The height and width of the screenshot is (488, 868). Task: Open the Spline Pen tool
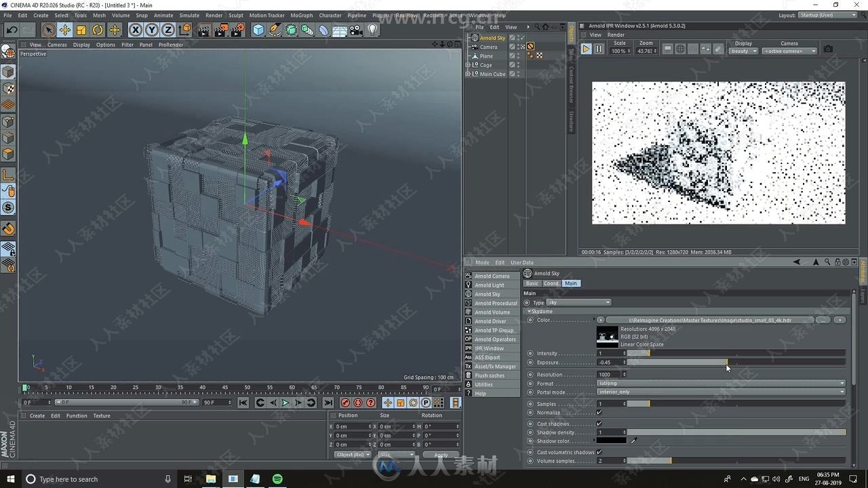tap(275, 30)
